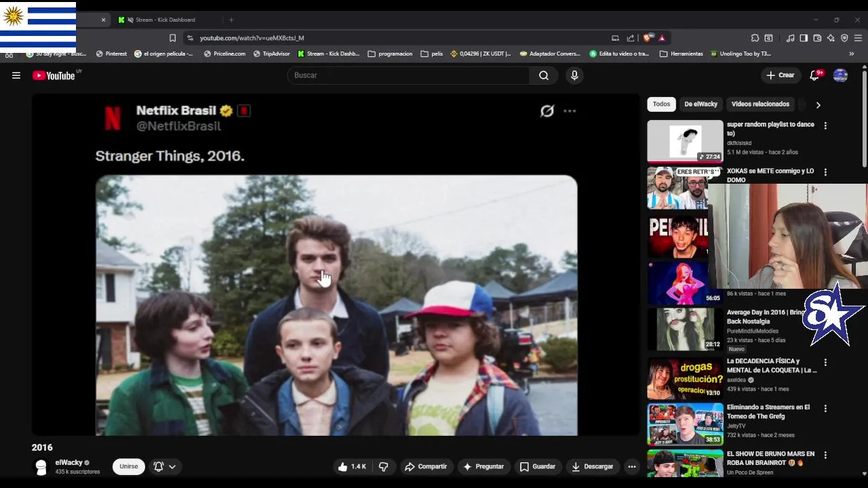Screen dimensions: 868x488
Task: Open the programacion bookmarks folder
Action: pos(390,54)
